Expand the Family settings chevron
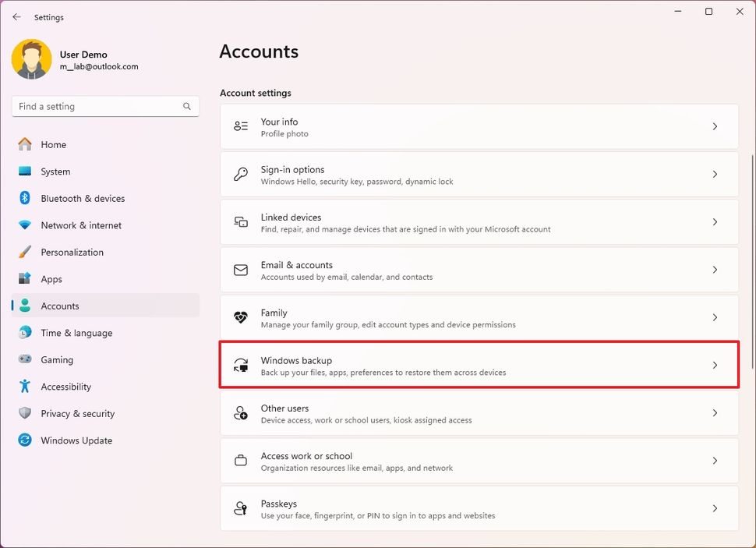The height and width of the screenshot is (548, 756). click(715, 317)
